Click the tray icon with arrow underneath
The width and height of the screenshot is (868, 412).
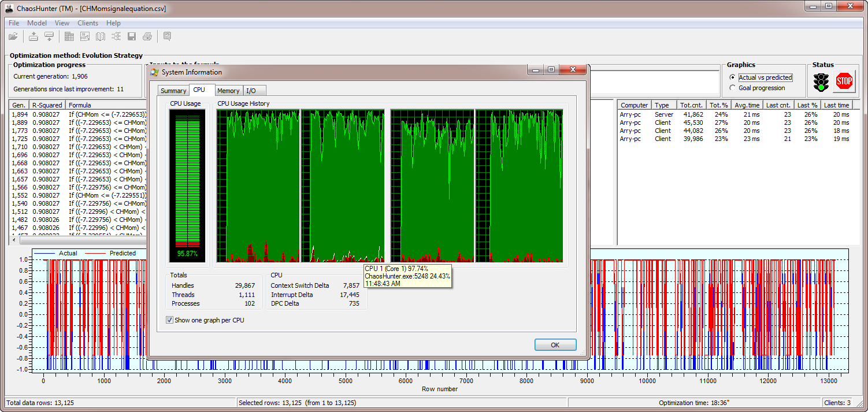[49, 37]
